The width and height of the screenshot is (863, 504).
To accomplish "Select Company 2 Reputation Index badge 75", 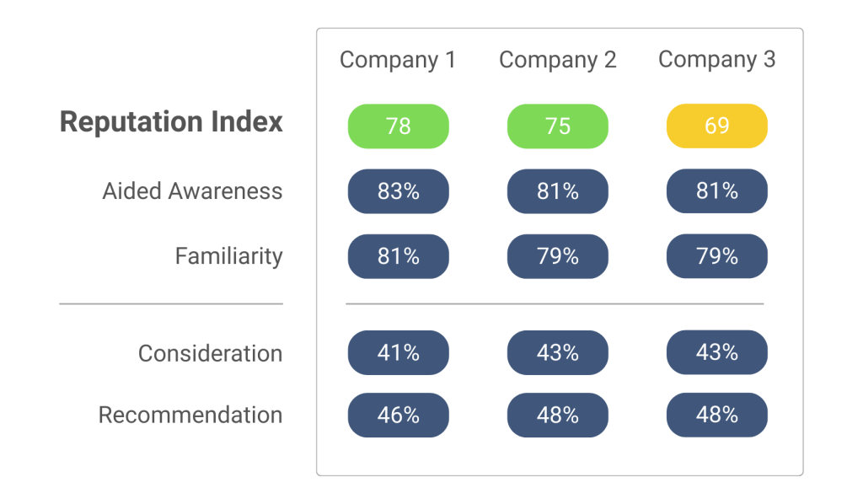I will [557, 126].
